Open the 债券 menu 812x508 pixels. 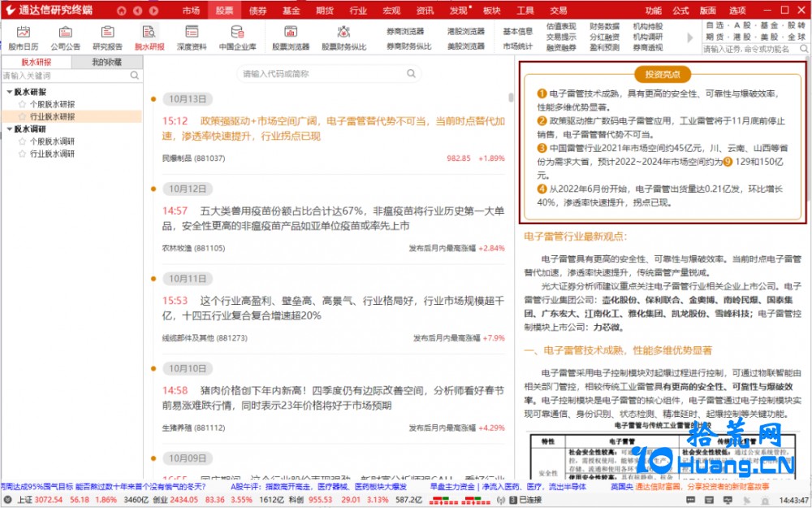257,11
